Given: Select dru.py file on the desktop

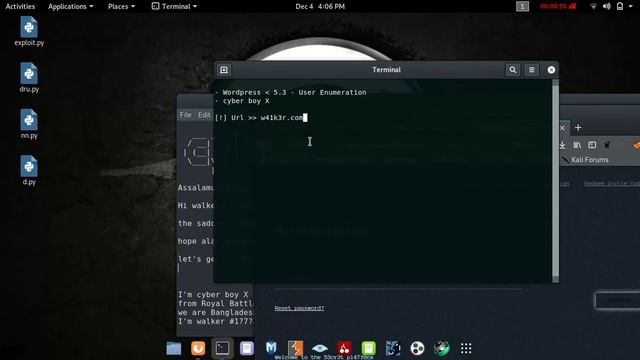Looking at the screenshot, I should (x=29, y=78).
